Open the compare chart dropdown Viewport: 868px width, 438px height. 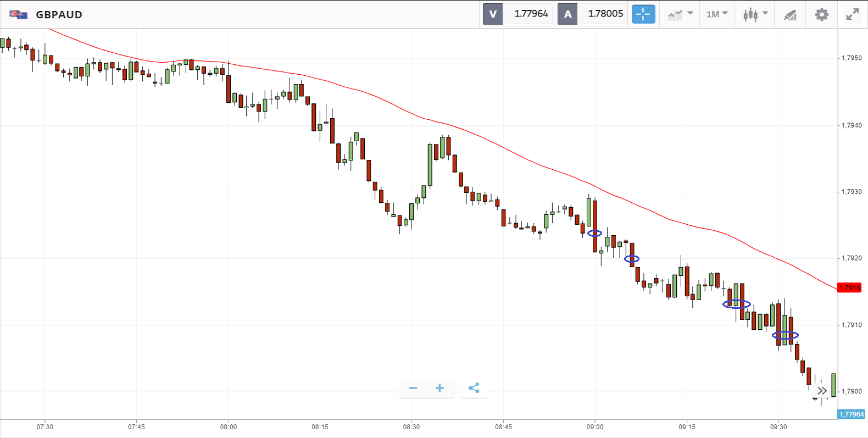pos(680,14)
